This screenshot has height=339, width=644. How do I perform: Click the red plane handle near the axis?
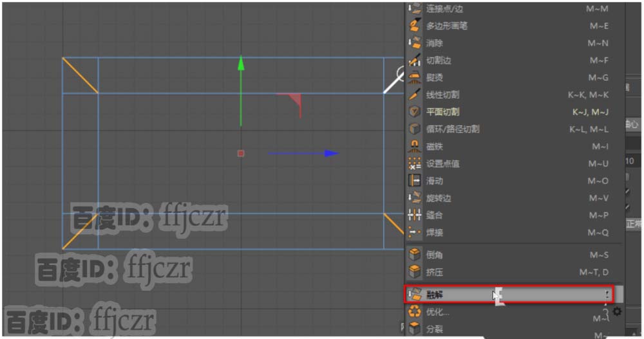pyautogui.click(x=294, y=101)
